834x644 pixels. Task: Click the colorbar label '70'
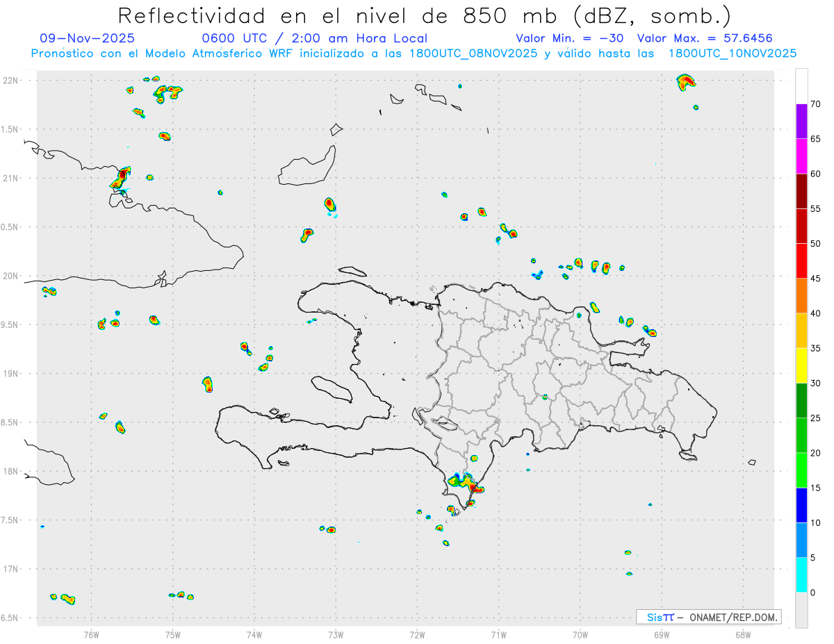pyautogui.click(x=815, y=104)
